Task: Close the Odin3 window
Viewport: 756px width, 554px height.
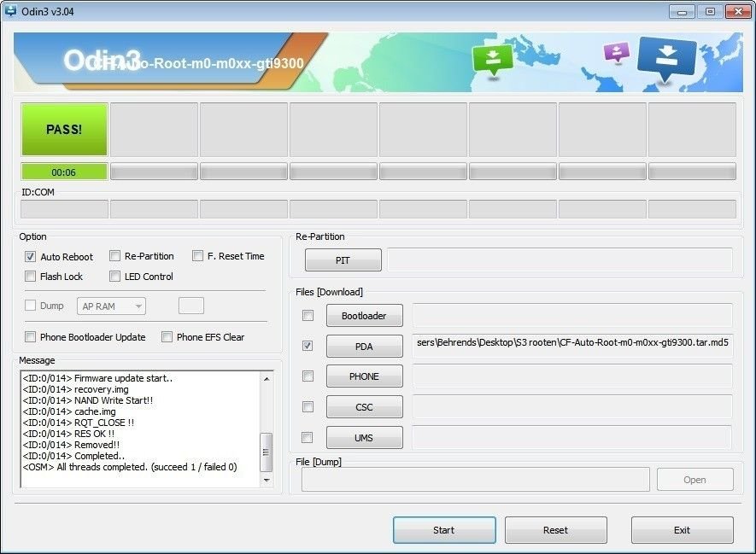Action: (x=738, y=12)
